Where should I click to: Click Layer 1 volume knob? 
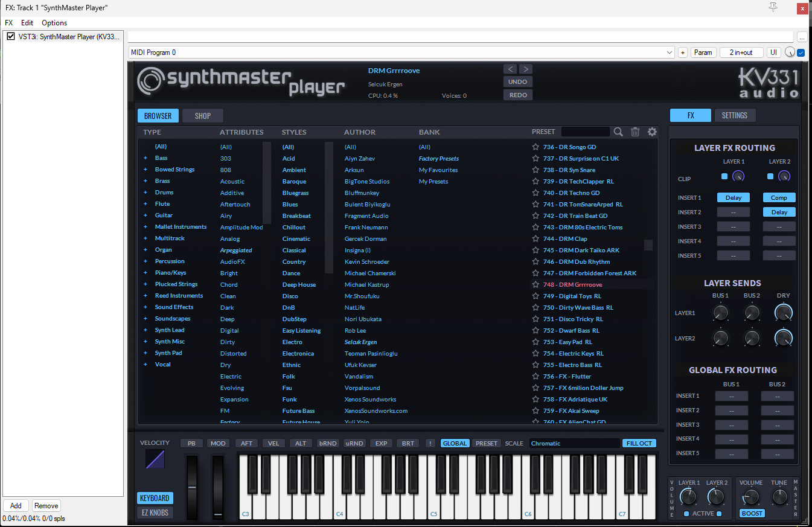click(688, 497)
